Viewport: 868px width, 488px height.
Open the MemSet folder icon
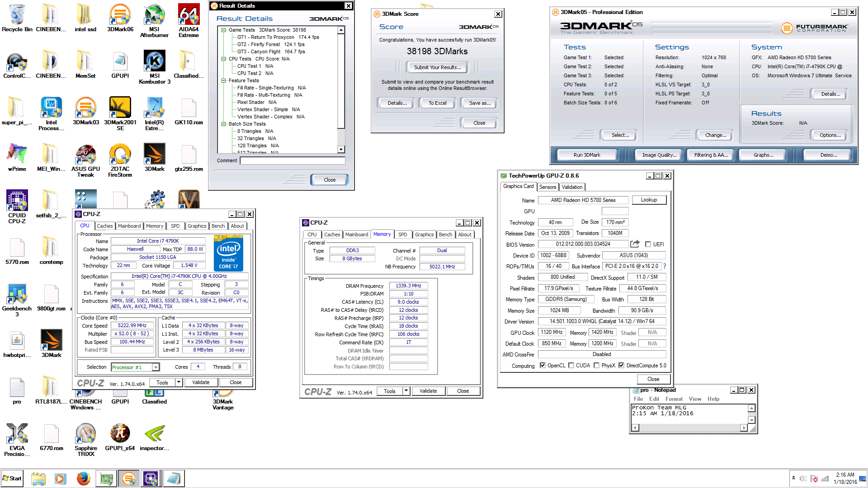click(x=85, y=65)
